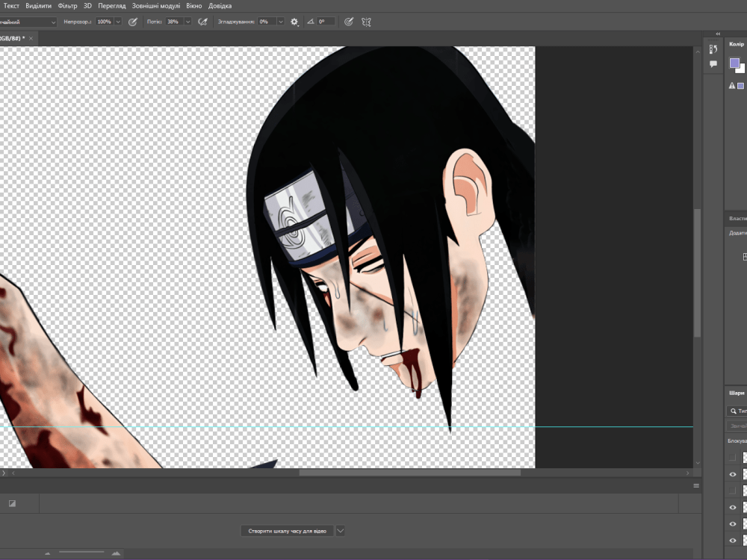Click the canvas horizontal scrollbar thumb

tap(409, 473)
